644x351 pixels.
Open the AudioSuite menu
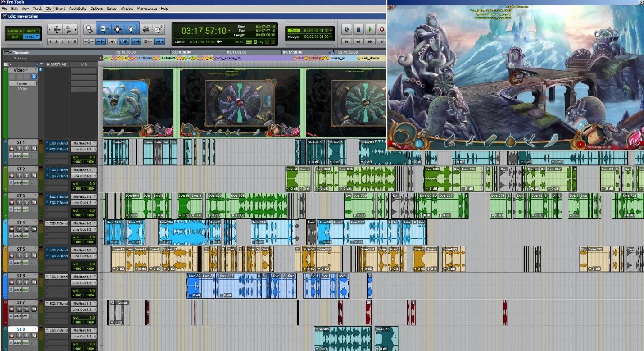pyautogui.click(x=77, y=9)
